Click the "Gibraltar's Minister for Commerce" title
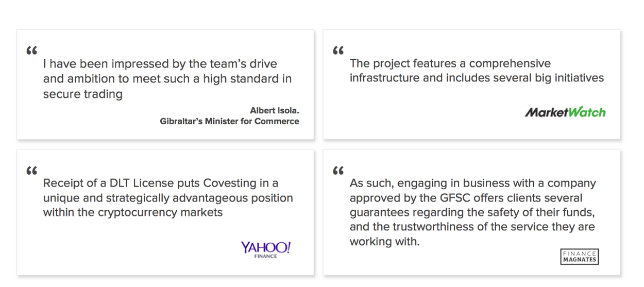Image resolution: width=644 pixels, height=287 pixels. point(229,122)
